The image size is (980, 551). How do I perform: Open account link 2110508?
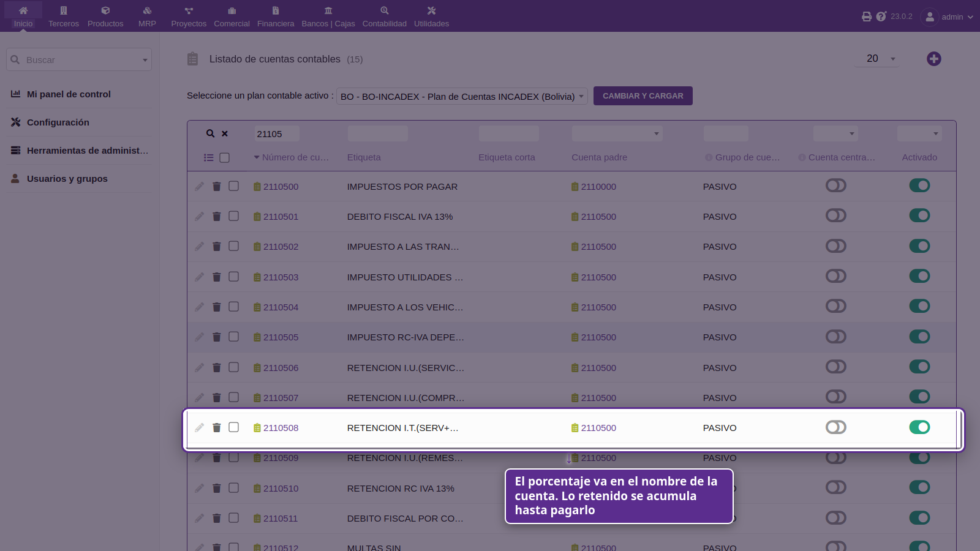click(281, 427)
